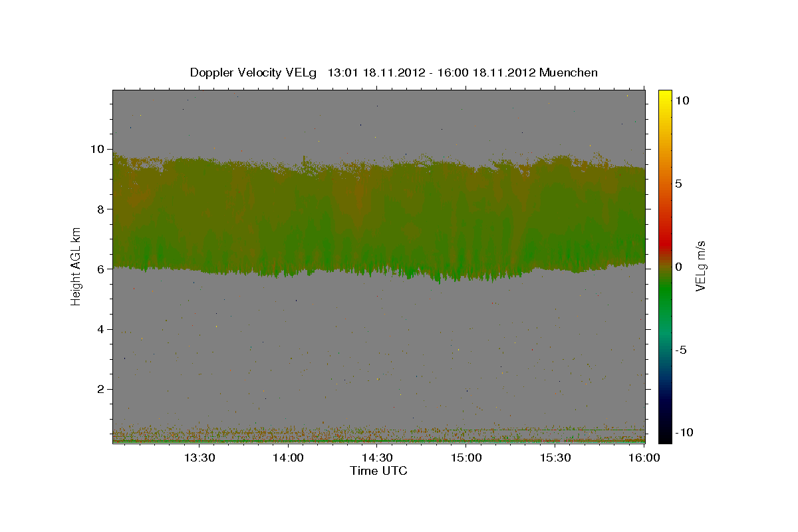Click the 16:00 time tick label
The image size is (798, 532).
pos(643,458)
